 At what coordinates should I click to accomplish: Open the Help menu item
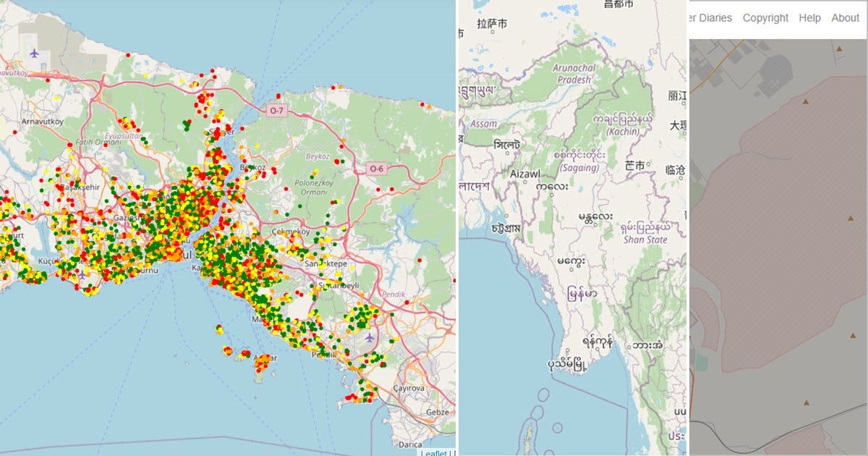click(x=809, y=17)
